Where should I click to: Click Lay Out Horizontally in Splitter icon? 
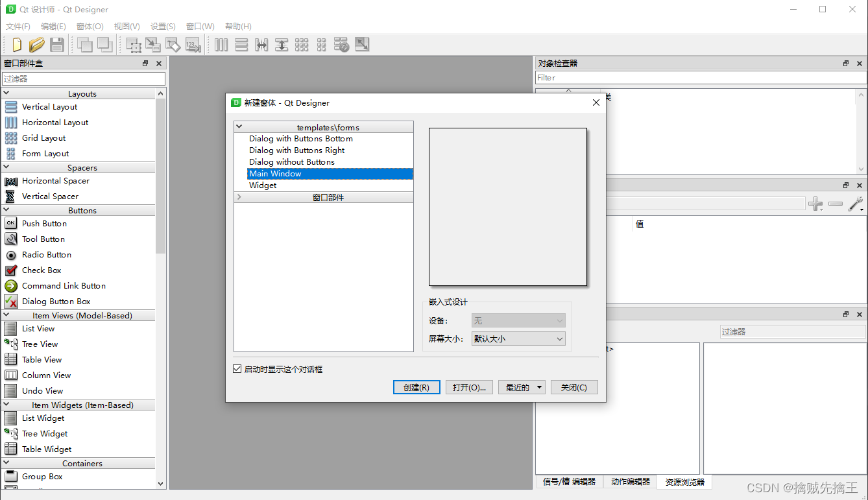point(261,45)
